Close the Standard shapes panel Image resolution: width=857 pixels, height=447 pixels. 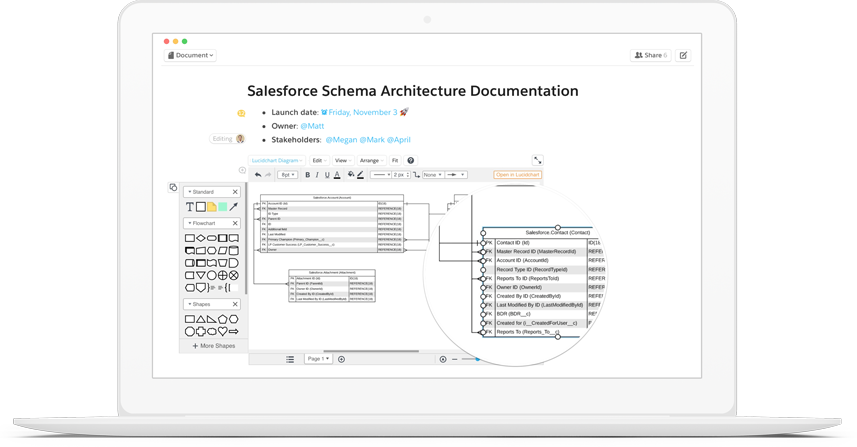point(235,192)
